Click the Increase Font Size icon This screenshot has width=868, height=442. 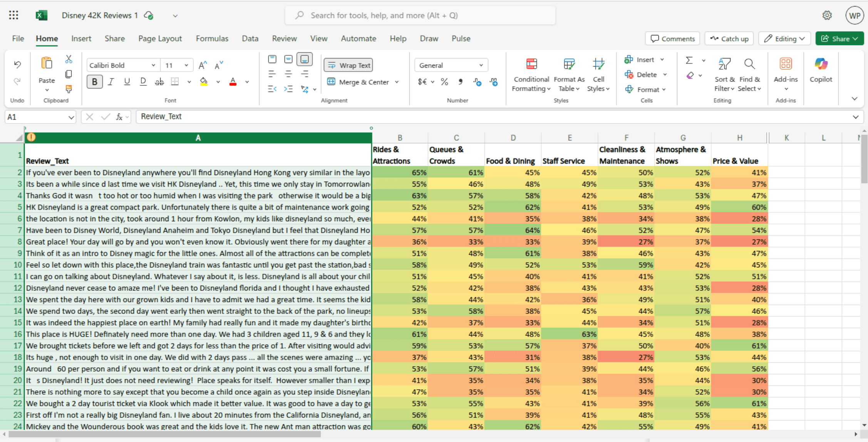(x=203, y=65)
